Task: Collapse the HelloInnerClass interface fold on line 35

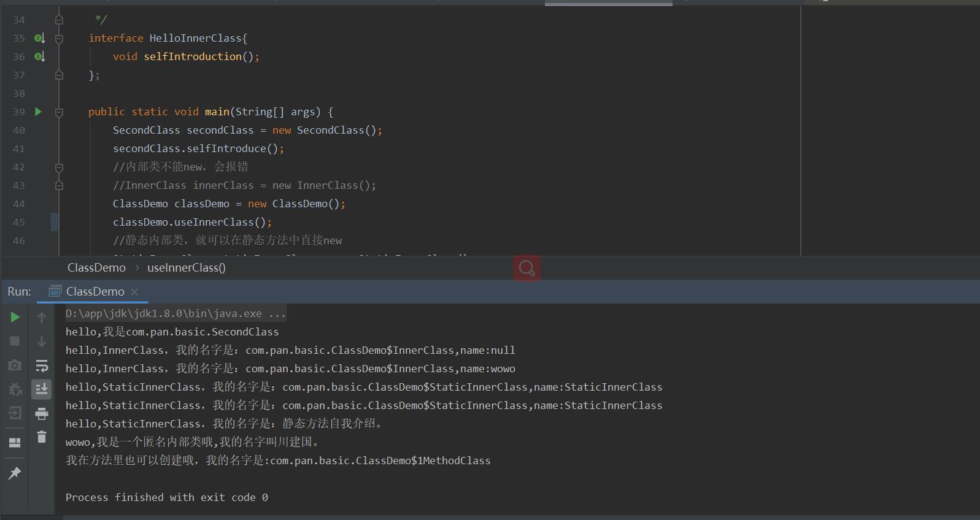Action: coord(59,39)
